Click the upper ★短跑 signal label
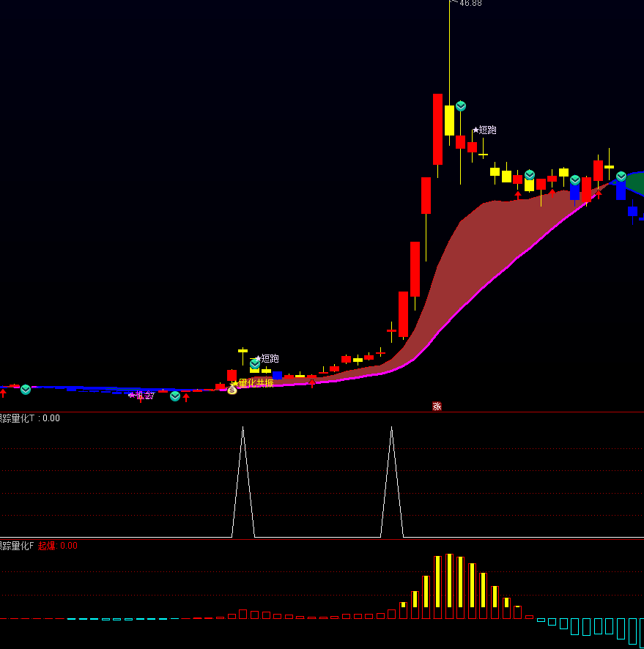Screen dimensions: 644x649 484,130
